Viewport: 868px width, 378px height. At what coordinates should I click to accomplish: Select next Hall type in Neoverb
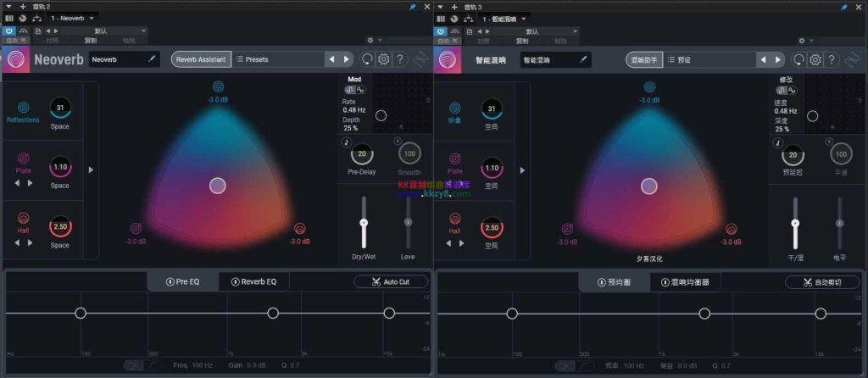pos(31,242)
